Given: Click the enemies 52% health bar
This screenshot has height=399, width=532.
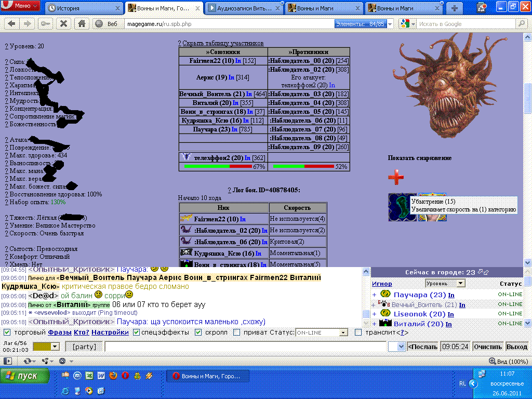Looking at the screenshot, I should [x=303, y=167].
